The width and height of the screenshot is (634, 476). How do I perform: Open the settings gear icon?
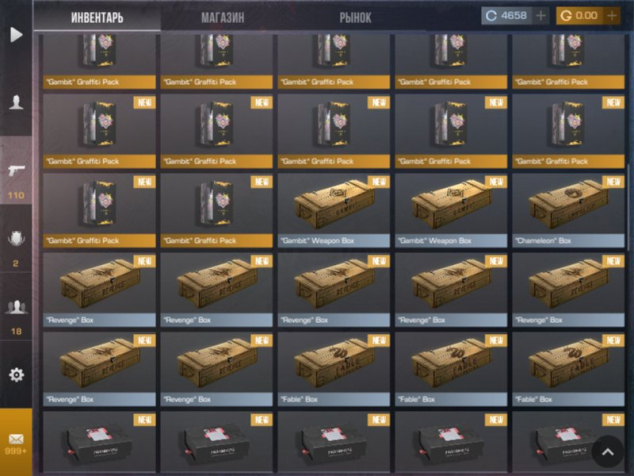click(16, 375)
